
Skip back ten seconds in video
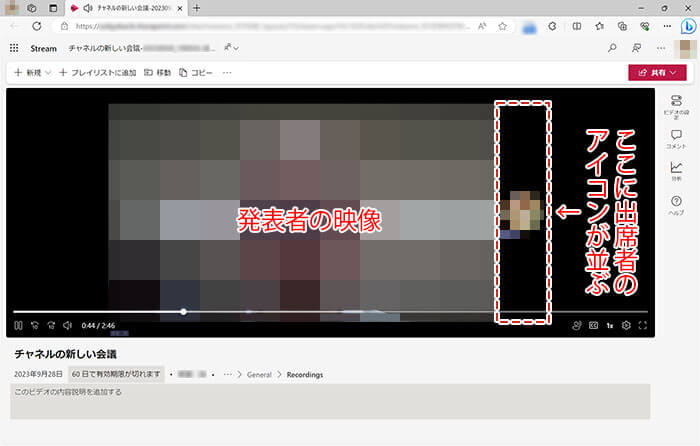[x=35, y=325]
